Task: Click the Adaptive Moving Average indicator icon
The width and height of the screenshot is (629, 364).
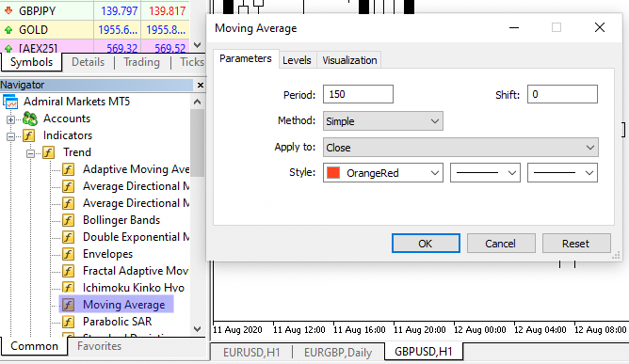Action: click(68, 169)
